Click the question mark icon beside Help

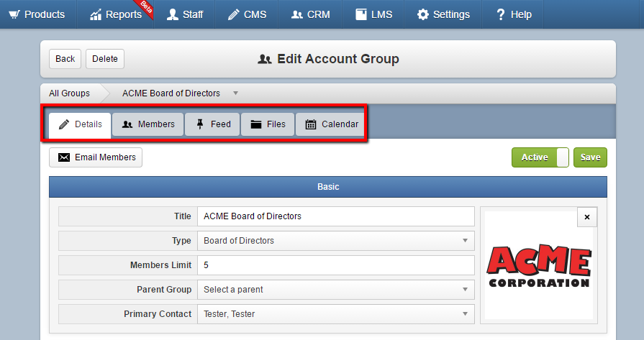point(501,14)
